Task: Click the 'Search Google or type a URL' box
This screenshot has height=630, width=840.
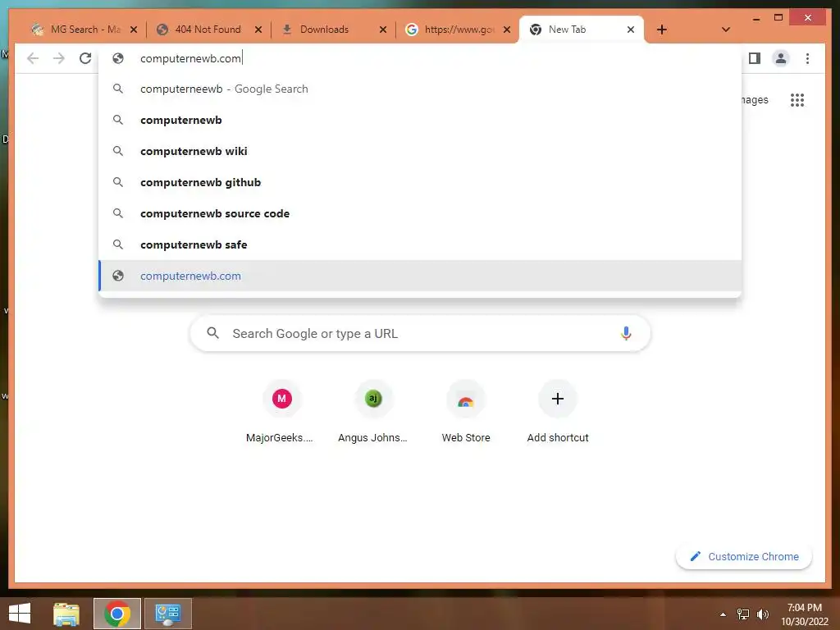Action: tap(421, 333)
